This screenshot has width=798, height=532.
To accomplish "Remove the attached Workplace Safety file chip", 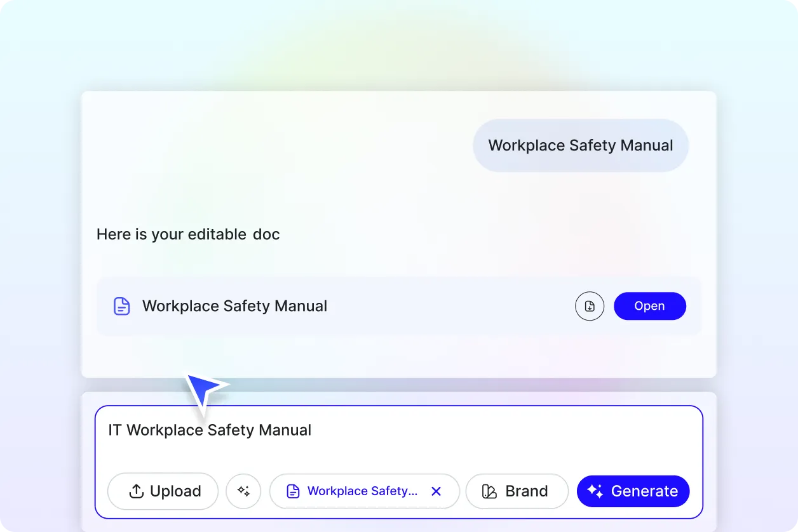I will pyautogui.click(x=436, y=491).
